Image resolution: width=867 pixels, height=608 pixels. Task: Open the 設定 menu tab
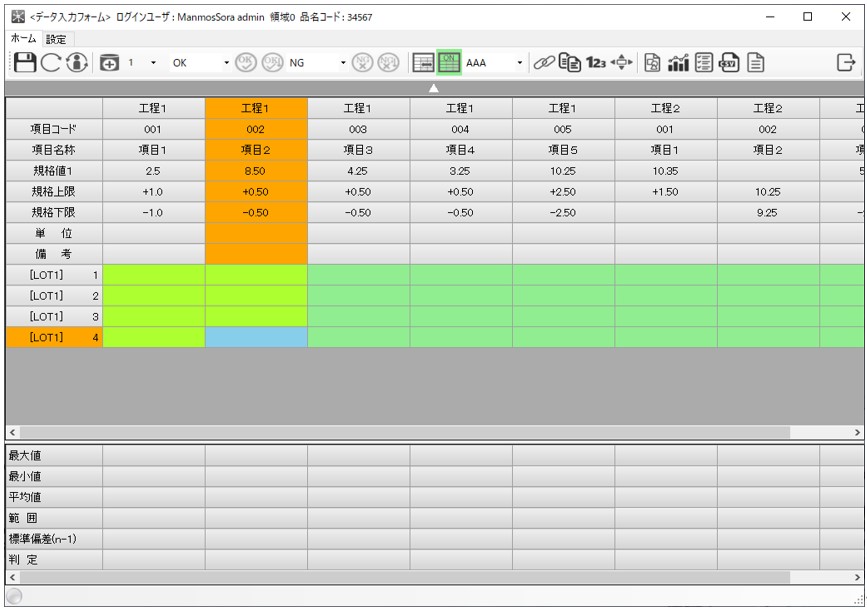click(x=56, y=38)
